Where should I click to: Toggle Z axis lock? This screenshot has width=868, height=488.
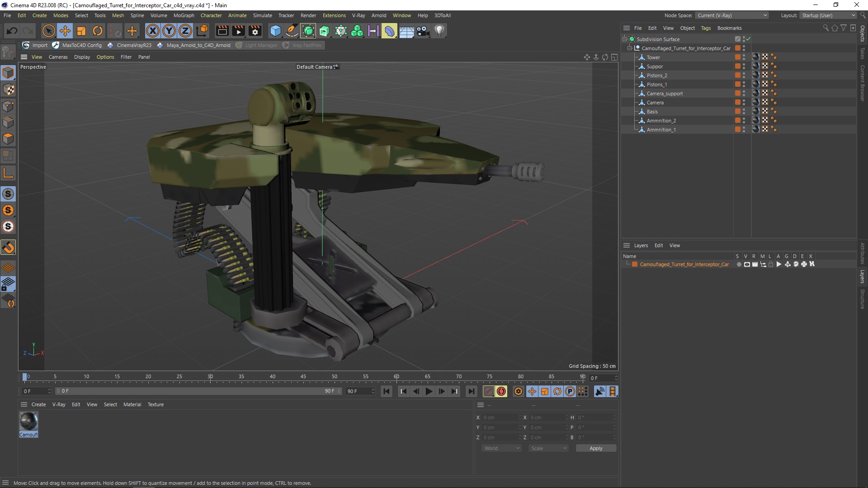(x=185, y=31)
